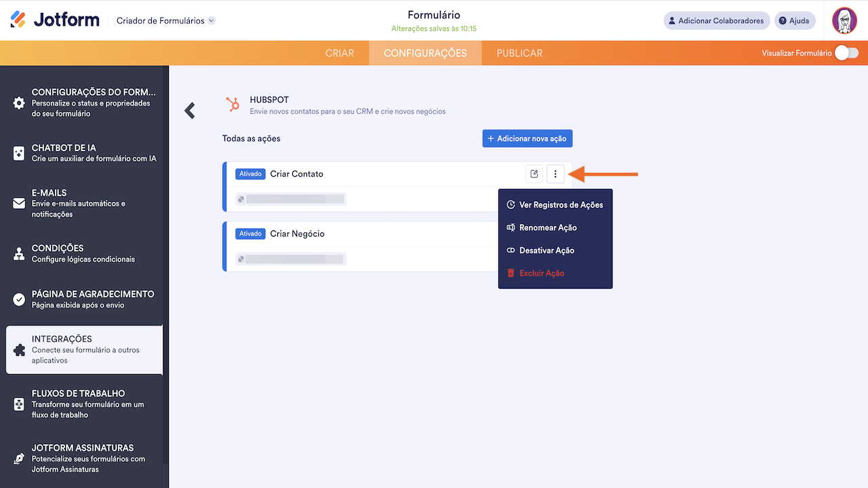Viewport: 868px width, 488px height.
Task: Switch to the CRIAR tab
Action: pyautogui.click(x=340, y=53)
